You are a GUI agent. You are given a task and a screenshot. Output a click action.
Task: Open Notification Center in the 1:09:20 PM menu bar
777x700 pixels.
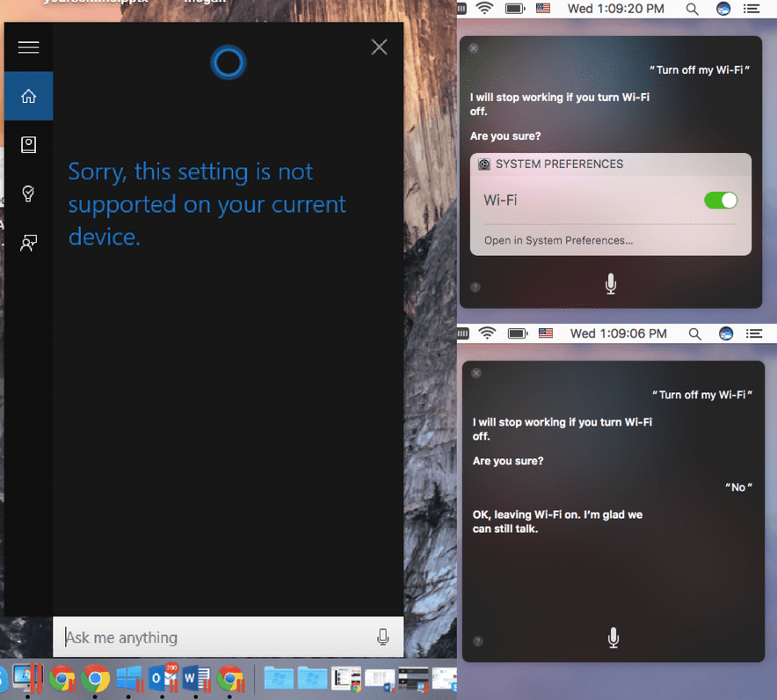tap(752, 9)
